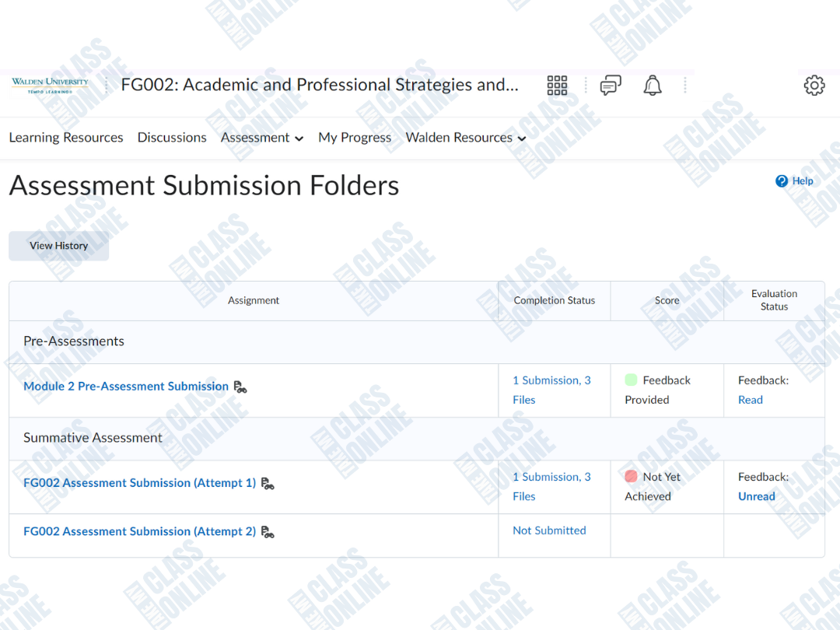The width and height of the screenshot is (840, 630).
Task: Click the Assessment Submission Folders page title
Action: pyautogui.click(x=204, y=185)
